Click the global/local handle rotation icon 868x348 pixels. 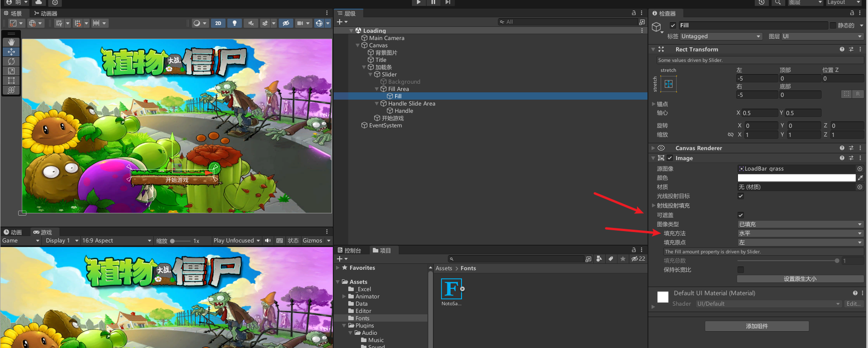coord(35,23)
